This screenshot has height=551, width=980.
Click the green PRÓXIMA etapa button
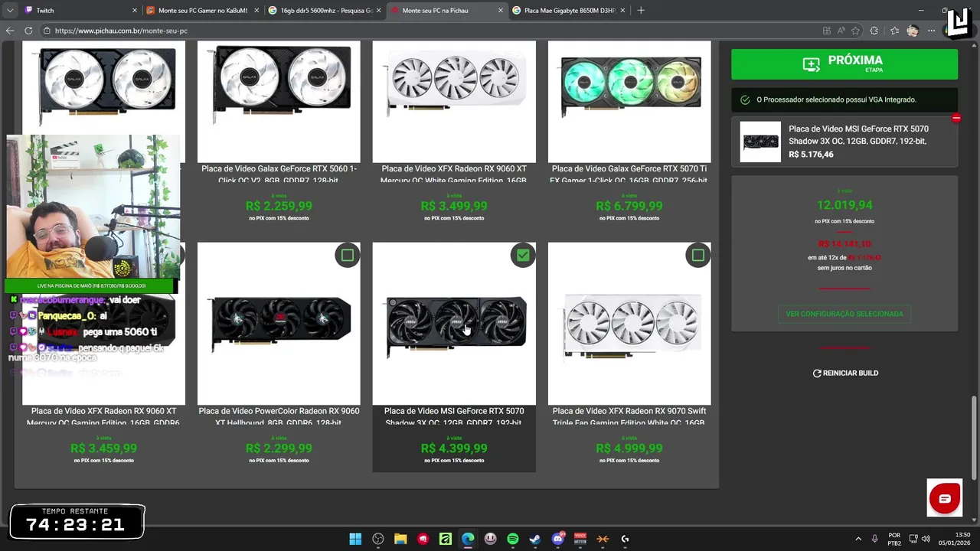pyautogui.click(x=844, y=64)
